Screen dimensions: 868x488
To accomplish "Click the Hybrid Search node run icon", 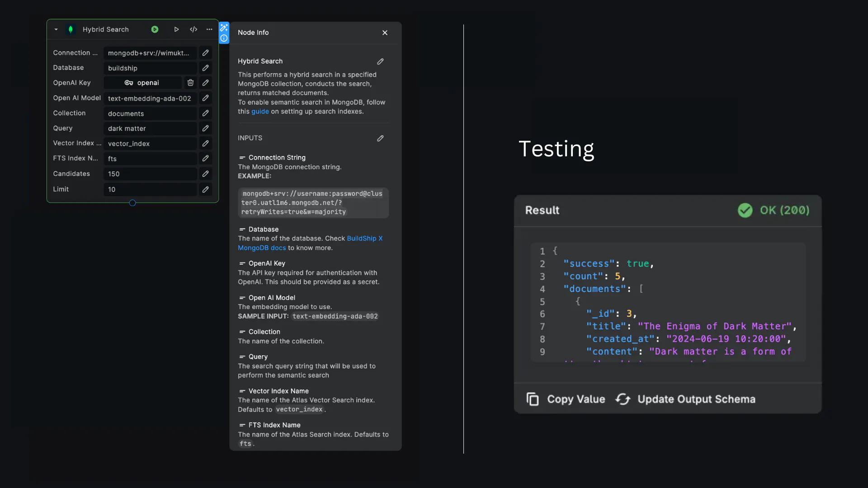I will (x=154, y=29).
